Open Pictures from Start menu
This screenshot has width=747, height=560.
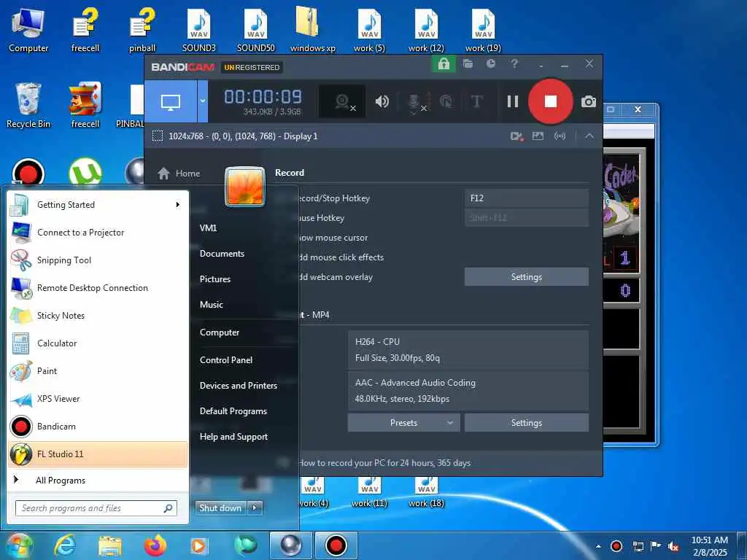215,279
